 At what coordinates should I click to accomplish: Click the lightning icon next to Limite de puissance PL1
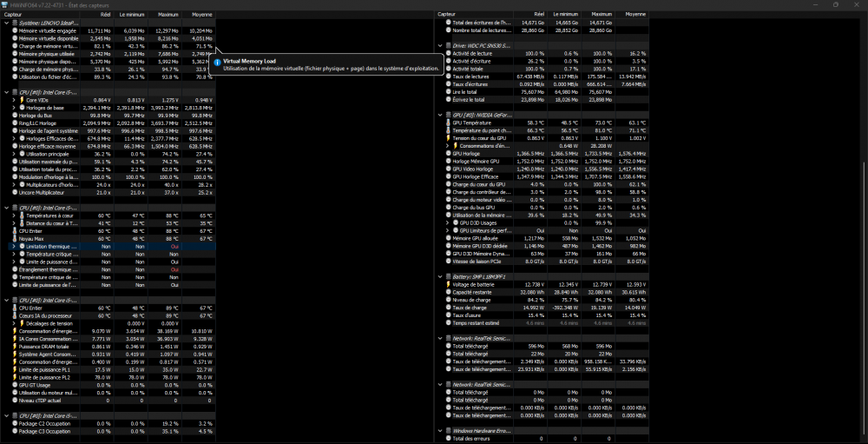(15, 369)
